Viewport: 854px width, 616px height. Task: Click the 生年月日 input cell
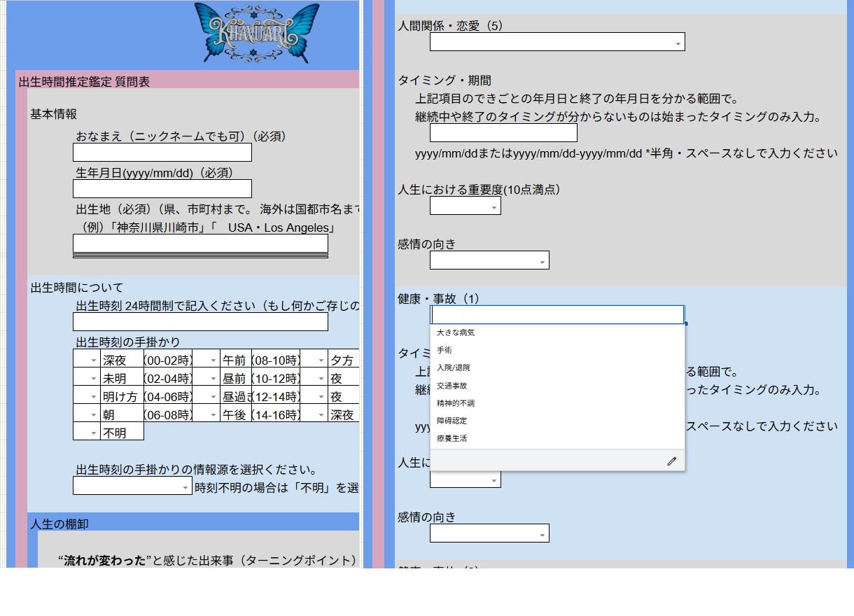click(x=162, y=188)
